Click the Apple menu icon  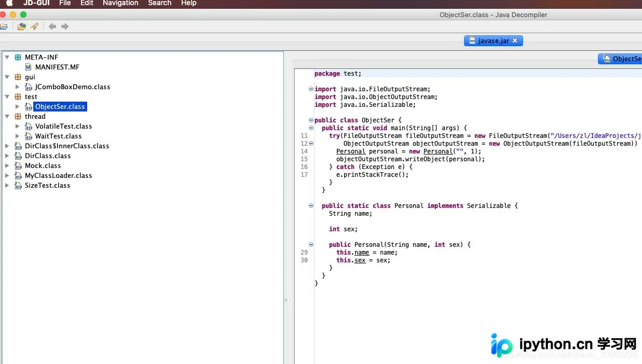[9, 3]
